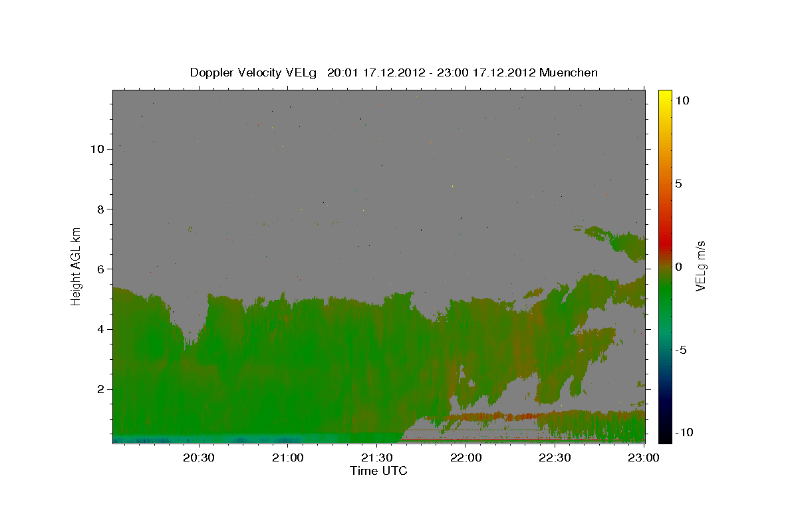
Task: Click the isolated cloud echo near 7 km
Action: tap(613, 243)
